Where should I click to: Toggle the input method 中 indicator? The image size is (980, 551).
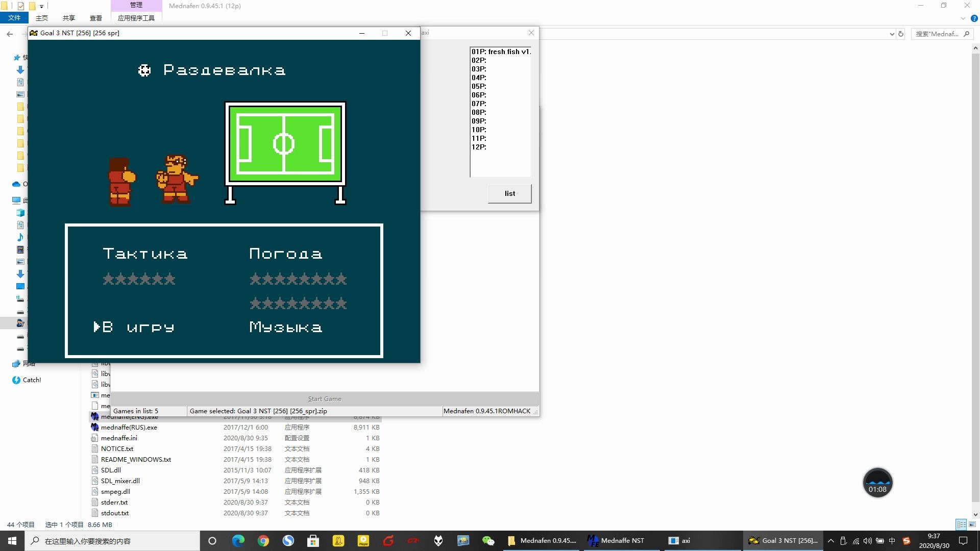892,541
